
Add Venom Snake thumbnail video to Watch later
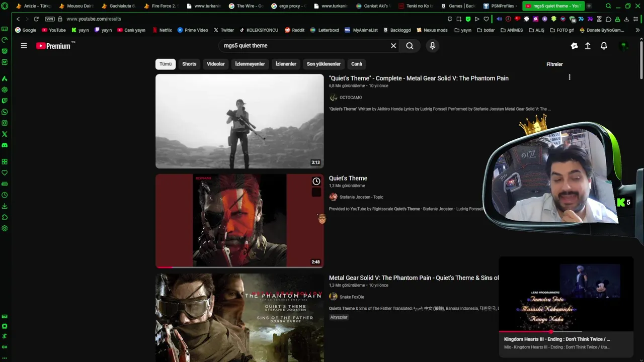tap(316, 182)
